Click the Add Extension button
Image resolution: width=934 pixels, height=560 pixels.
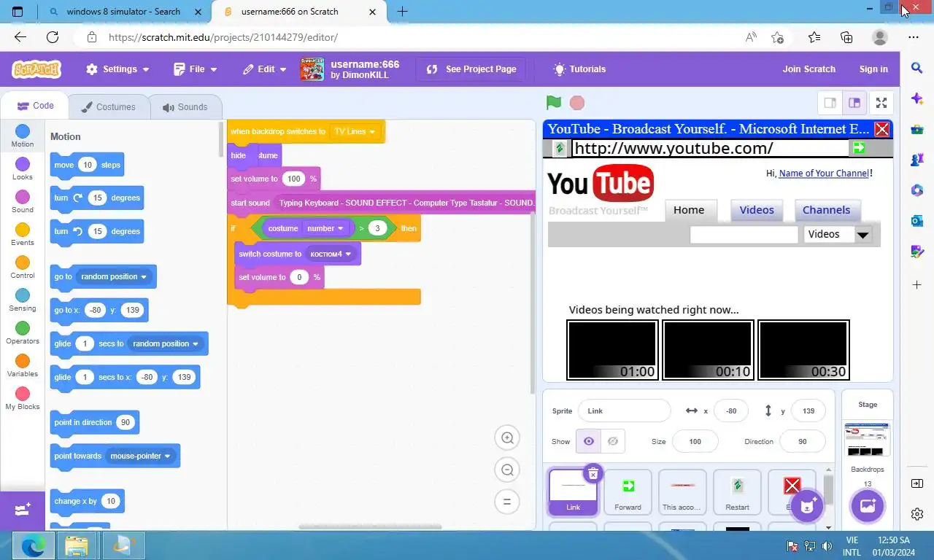(x=23, y=510)
